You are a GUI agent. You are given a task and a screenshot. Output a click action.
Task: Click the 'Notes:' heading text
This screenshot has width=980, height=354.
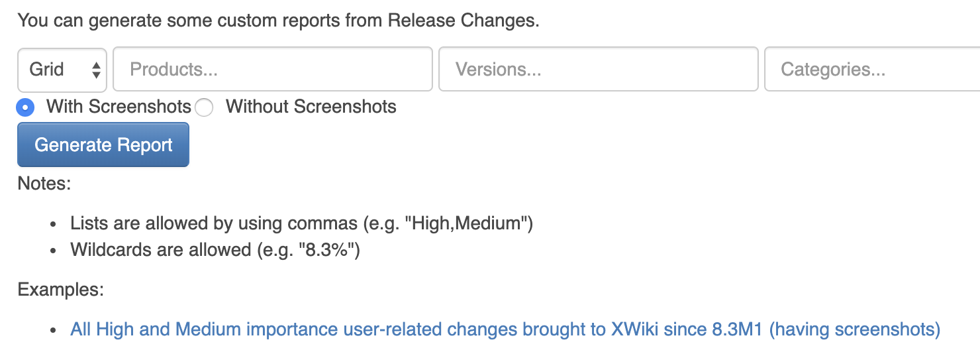(44, 183)
